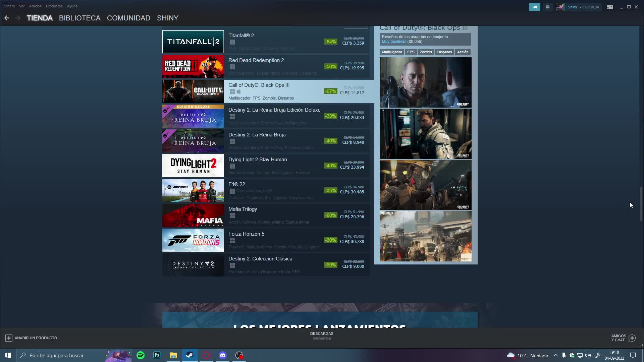The width and height of the screenshot is (644, 362).
Task: Open the notifications envelope icon
Action: [547, 7]
